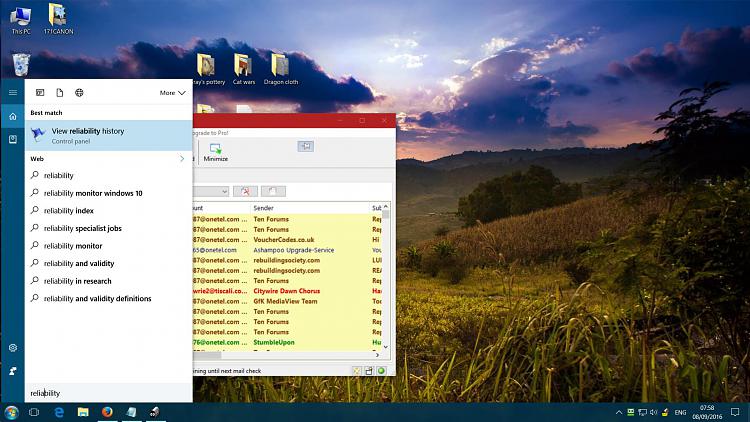The image size is (750, 422).
Task: Open the More filters dropdown
Action: [172, 93]
